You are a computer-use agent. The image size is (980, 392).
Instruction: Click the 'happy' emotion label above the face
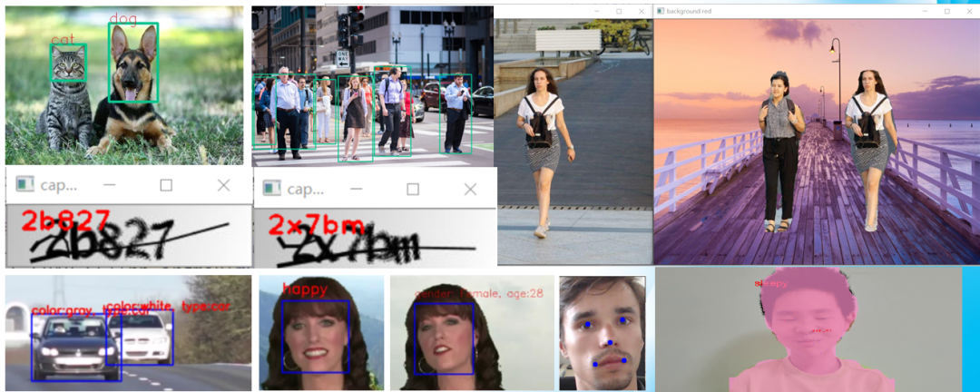tap(304, 289)
